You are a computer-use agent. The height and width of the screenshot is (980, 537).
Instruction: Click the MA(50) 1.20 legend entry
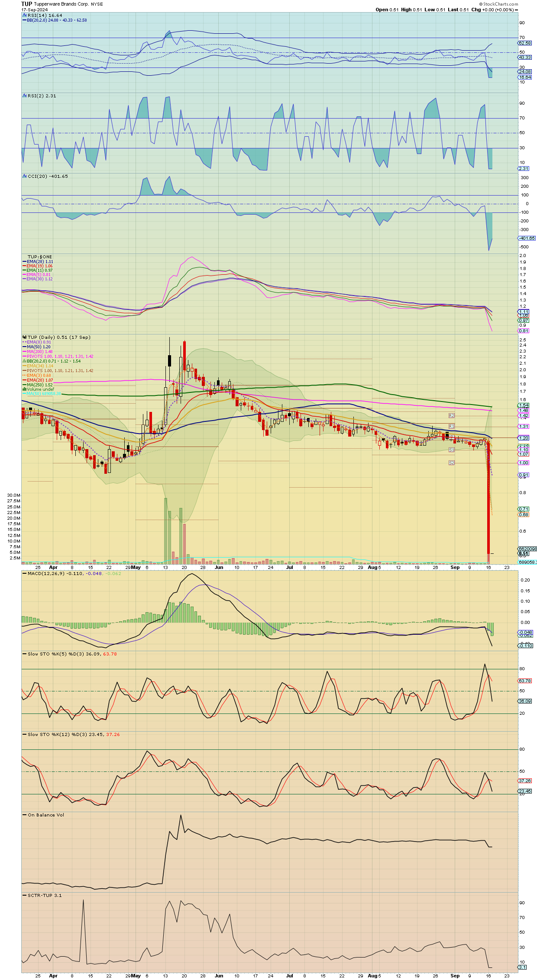pos(36,347)
